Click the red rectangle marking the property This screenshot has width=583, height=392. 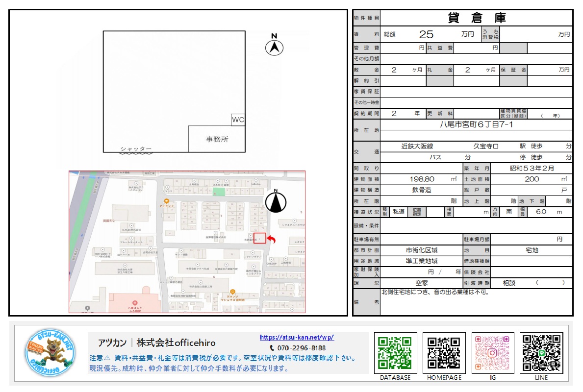(260, 237)
